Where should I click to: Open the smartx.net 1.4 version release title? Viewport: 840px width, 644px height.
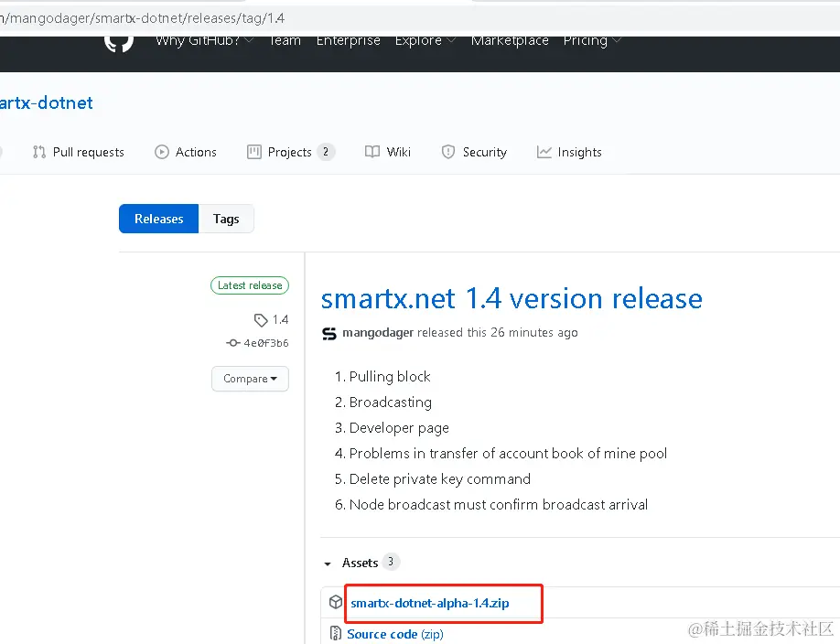(x=512, y=298)
